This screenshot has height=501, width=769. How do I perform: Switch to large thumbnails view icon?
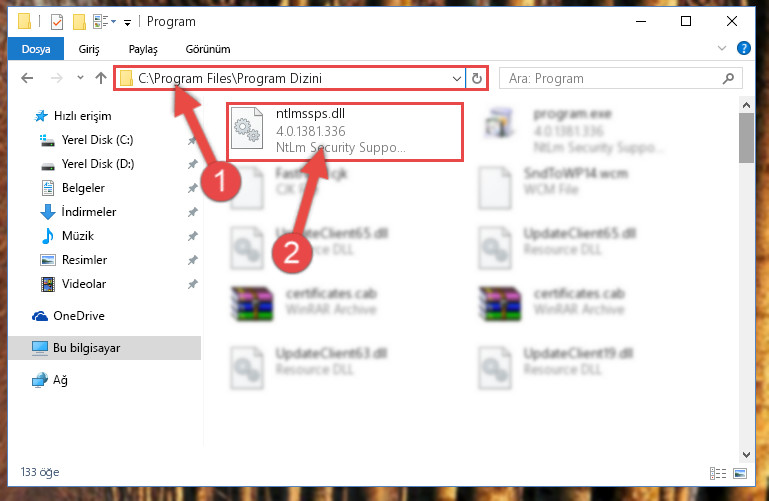(740, 473)
